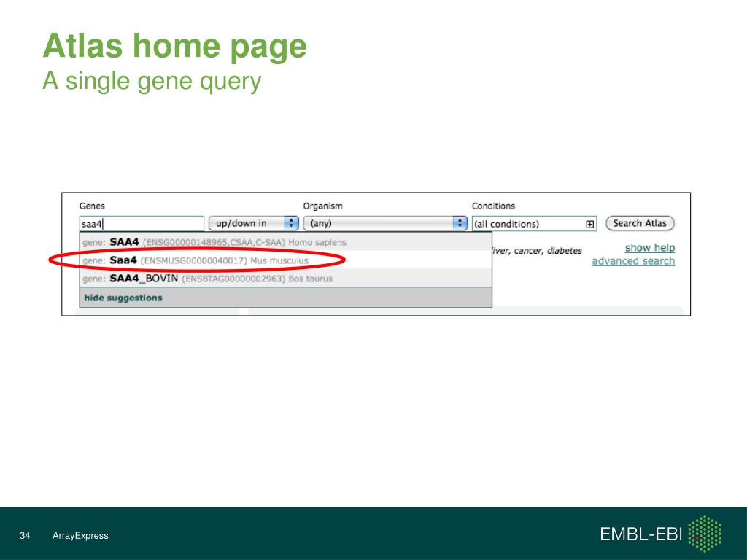Click the Organism label
747x560 pixels.
pyautogui.click(x=322, y=206)
